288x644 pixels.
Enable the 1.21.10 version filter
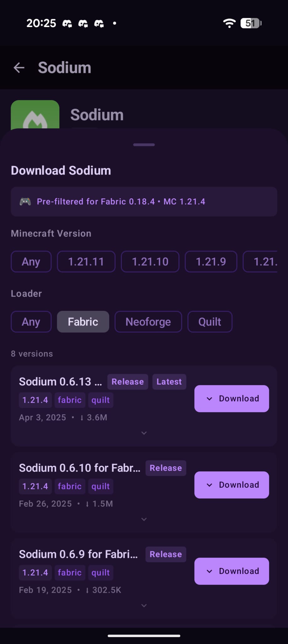(x=150, y=261)
